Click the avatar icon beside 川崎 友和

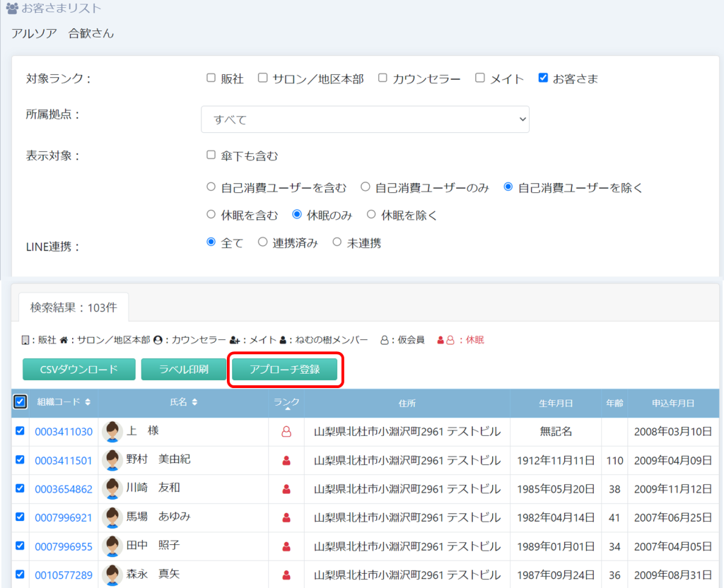coord(112,488)
